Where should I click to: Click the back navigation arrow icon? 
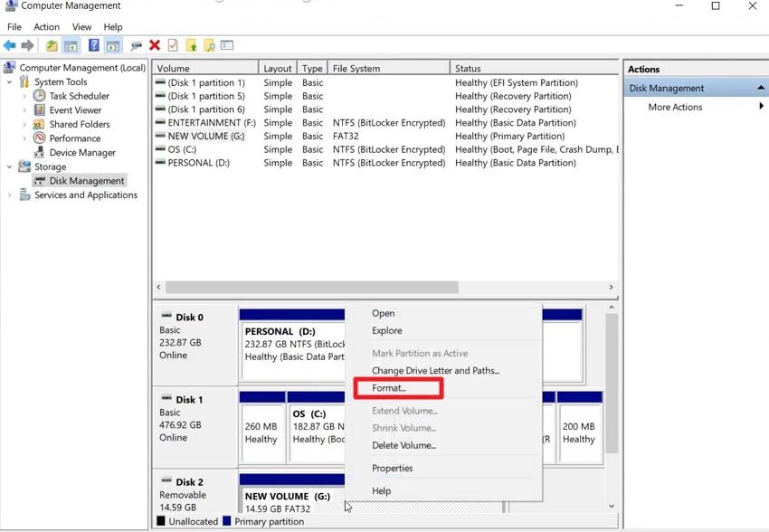tap(10, 45)
